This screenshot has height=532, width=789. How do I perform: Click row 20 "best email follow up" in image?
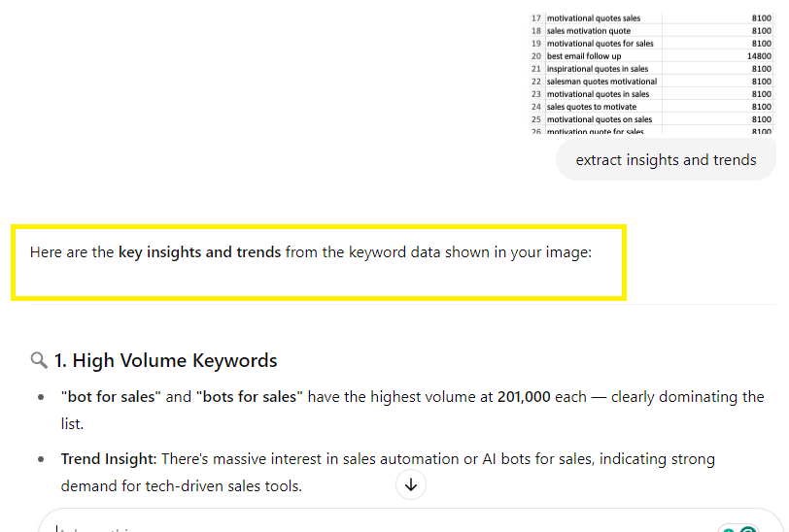click(x=651, y=56)
